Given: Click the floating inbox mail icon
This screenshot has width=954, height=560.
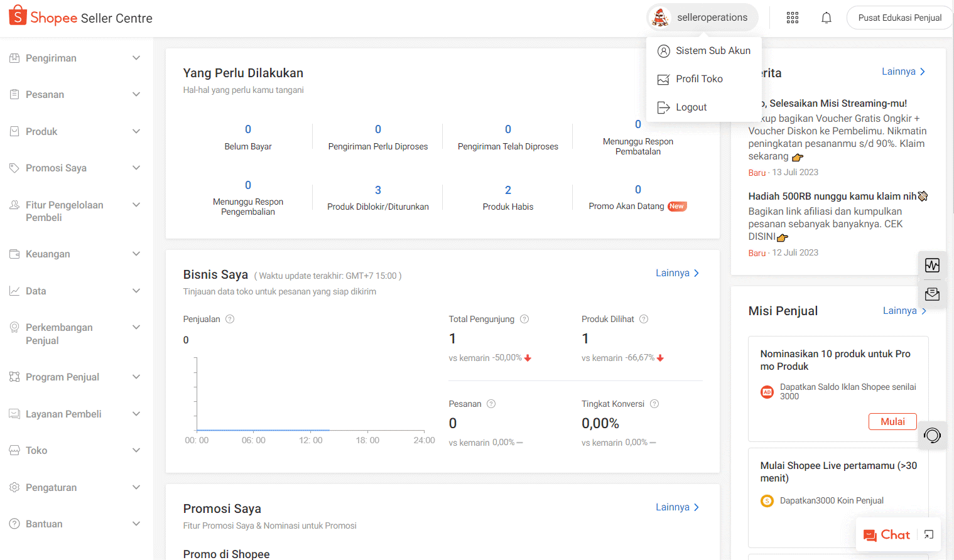Looking at the screenshot, I should click(x=932, y=294).
